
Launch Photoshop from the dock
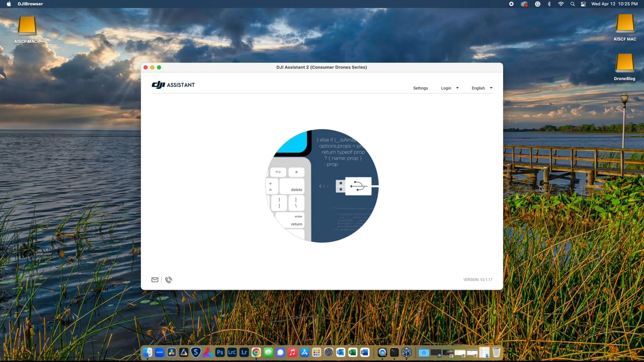pos(220,352)
